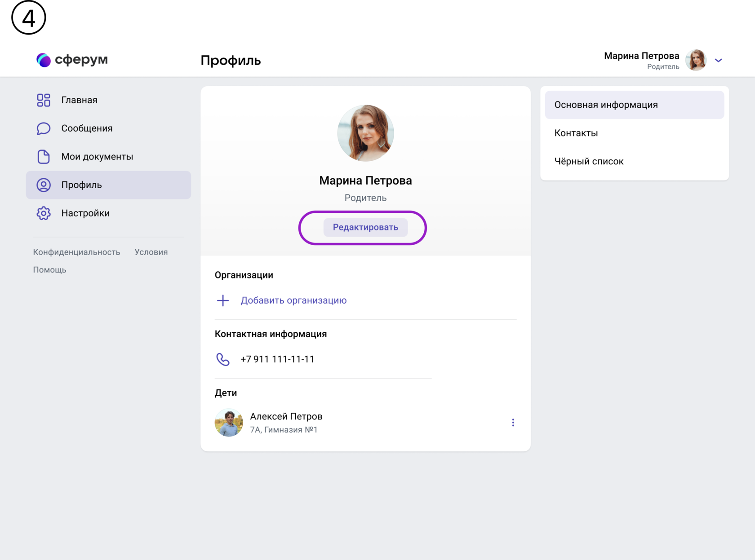Click the Sferum logo
Image resolution: width=755 pixels, height=560 pixels.
point(72,60)
